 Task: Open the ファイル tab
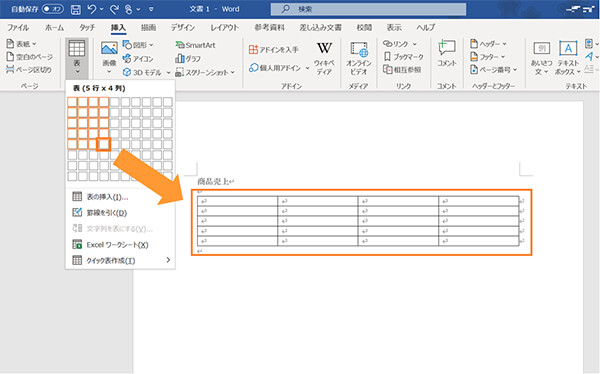coord(18,28)
